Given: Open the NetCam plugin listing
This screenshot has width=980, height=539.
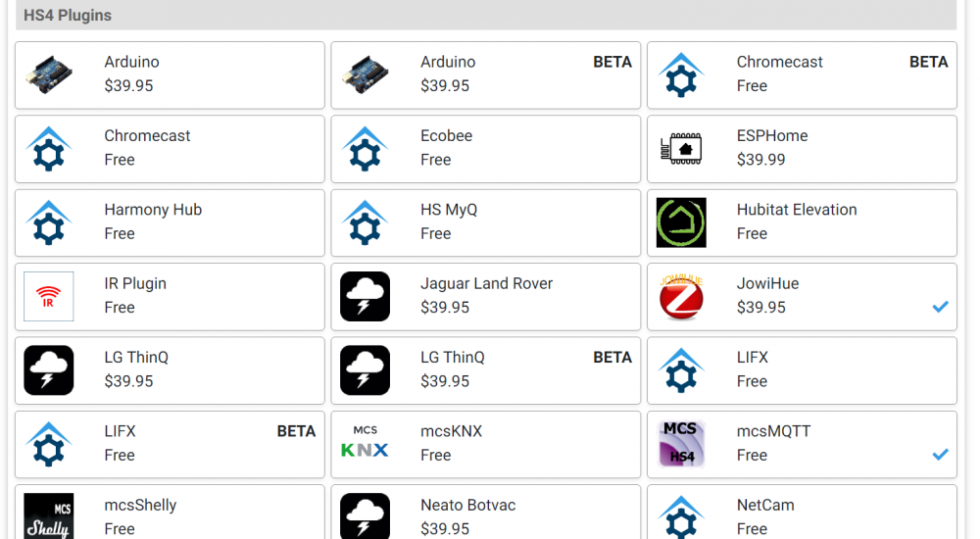Looking at the screenshot, I should pyautogui.click(x=802, y=514).
